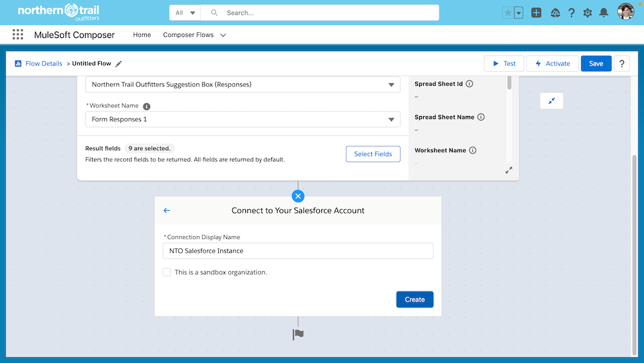Click the output panel scrollbar
The image size is (644, 363).
click(509, 83)
